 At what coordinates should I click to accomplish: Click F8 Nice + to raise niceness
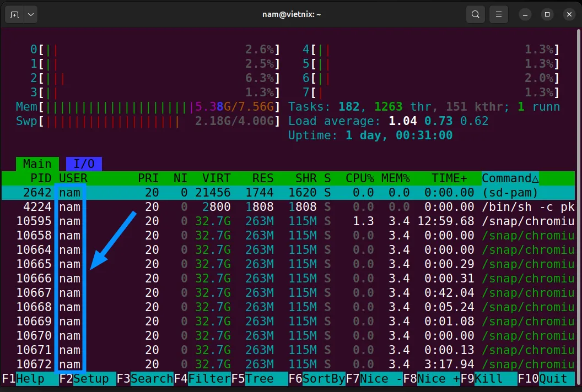432,379
